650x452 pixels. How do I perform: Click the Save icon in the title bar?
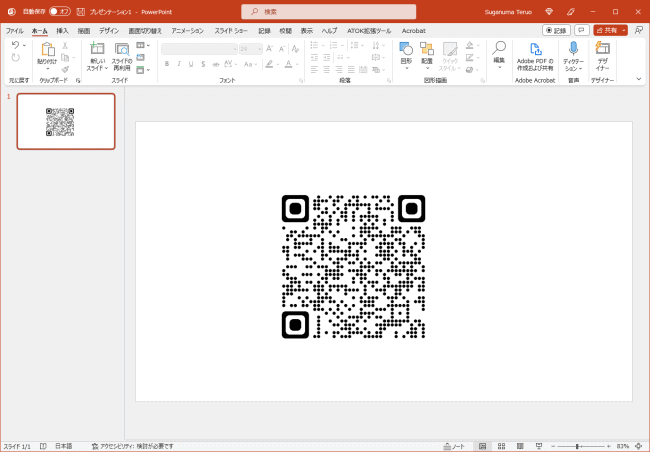[x=81, y=12]
